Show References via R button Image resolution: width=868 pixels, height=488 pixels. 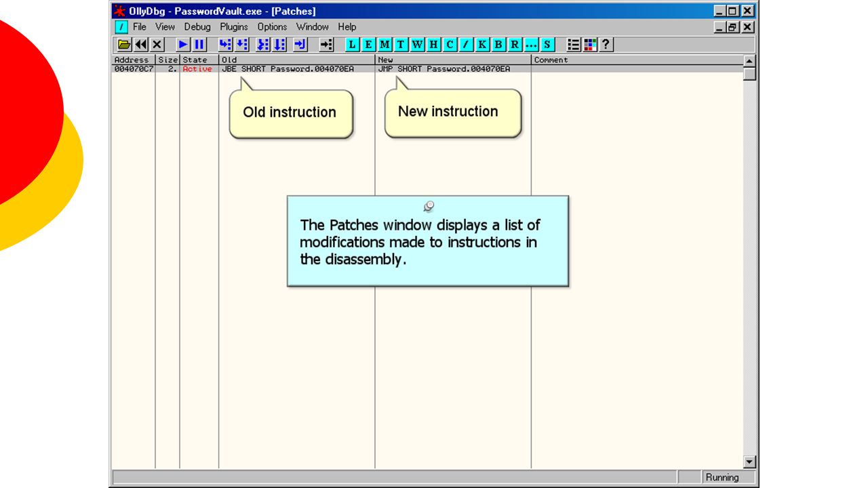(515, 45)
